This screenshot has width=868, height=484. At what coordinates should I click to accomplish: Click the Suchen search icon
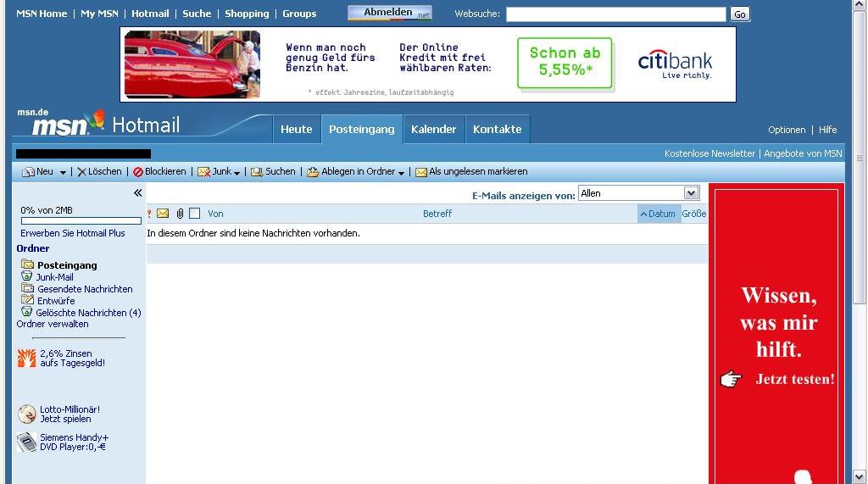pos(256,172)
